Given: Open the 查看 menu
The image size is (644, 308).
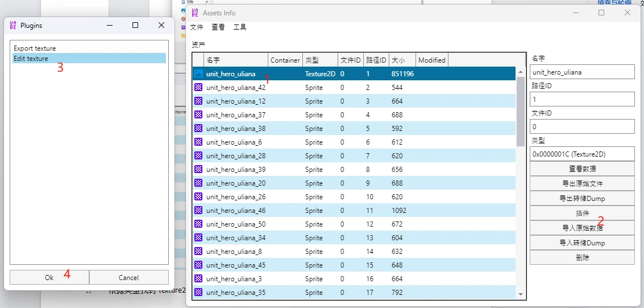Looking at the screenshot, I should pos(218,27).
